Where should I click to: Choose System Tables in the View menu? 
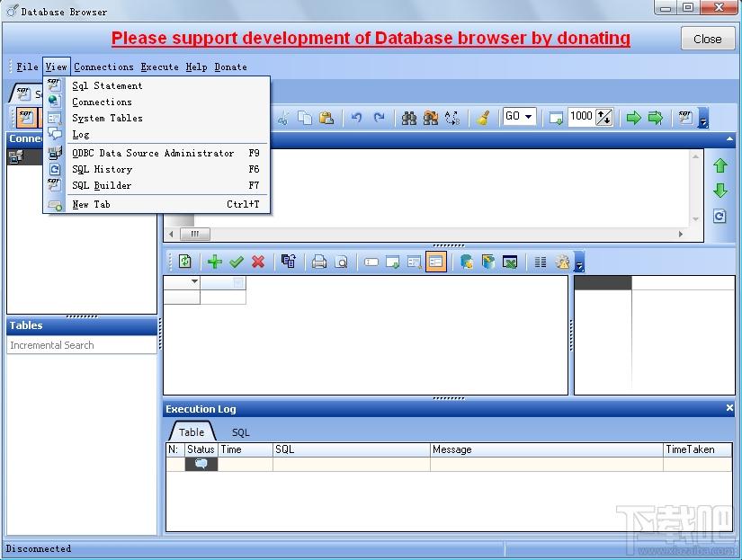157,118
